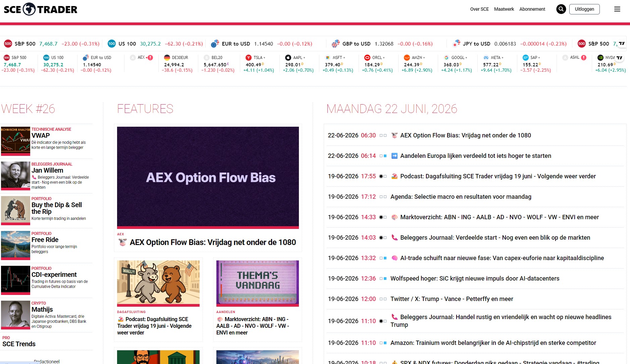Viewport: 630px width, 364px height.
Task: Click the 17:12 timestamp
Action: tap(368, 197)
